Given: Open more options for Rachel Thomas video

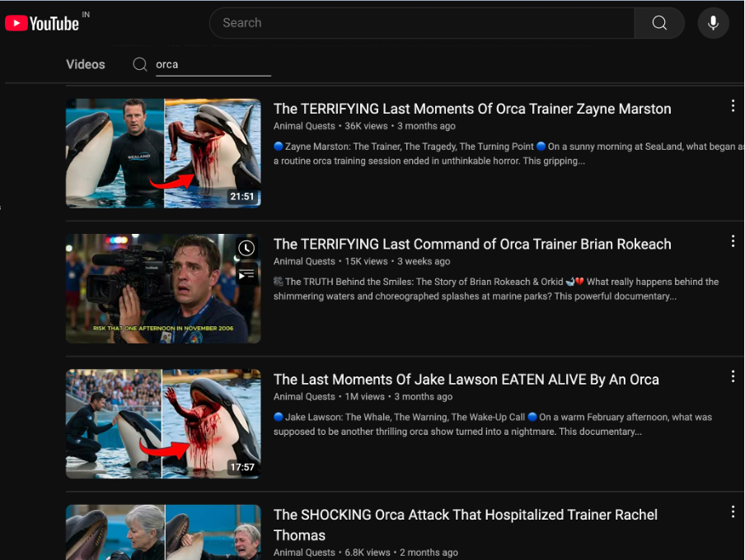Looking at the screenshot, I should point(733,511).
